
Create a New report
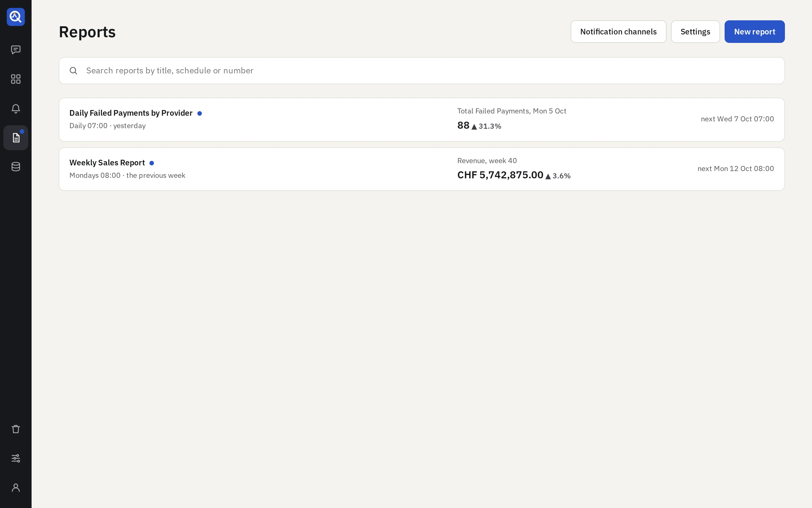pyautogui.click(x=754, y=32)
